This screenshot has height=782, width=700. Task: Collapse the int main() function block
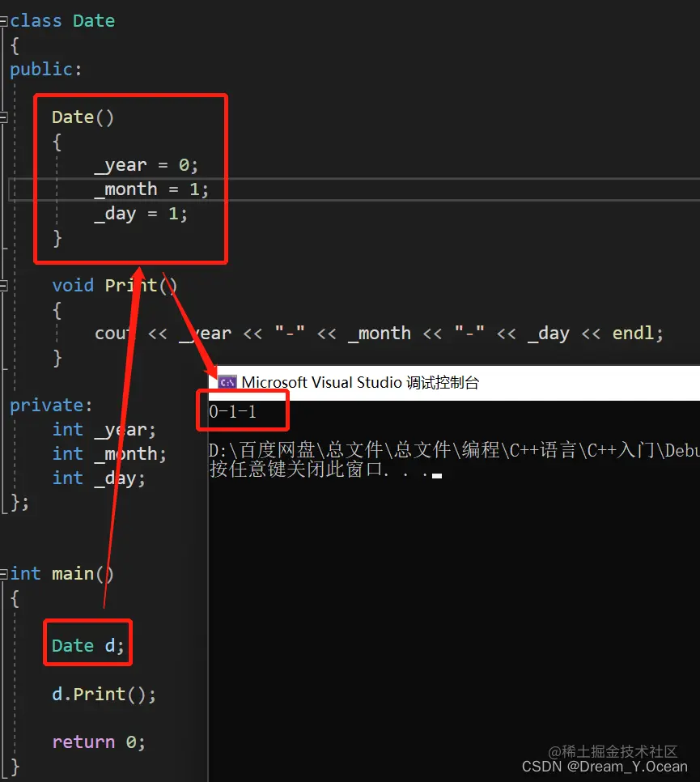click(3, 574)
